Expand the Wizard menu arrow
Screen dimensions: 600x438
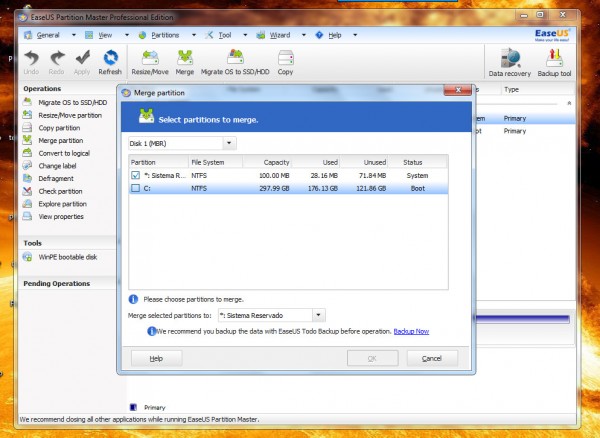(x=304, y=35)
